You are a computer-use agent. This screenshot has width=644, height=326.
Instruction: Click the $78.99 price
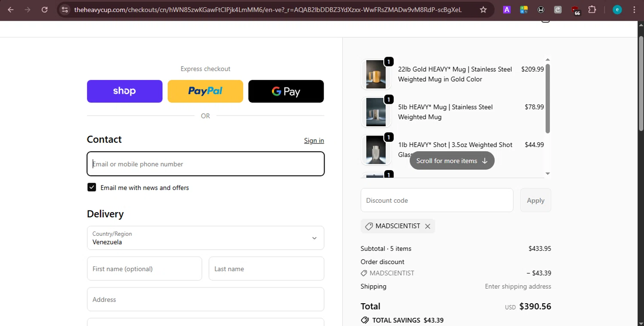534,107
